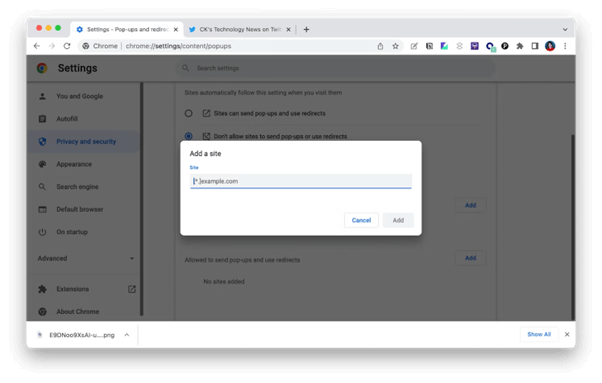Click the search settings magnifier icon

click(x=186, y=68)
